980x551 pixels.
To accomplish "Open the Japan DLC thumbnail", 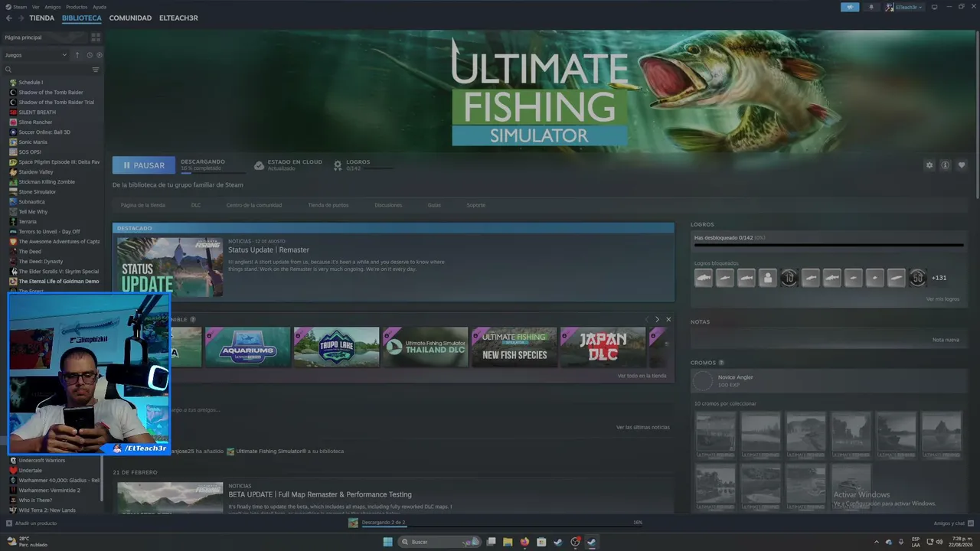I will pyautogui.click(x=603, y=347).
